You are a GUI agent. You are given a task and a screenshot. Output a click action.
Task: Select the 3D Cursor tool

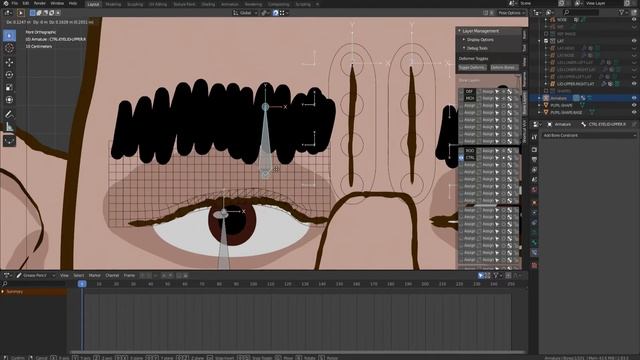click(x=9, y=48)
